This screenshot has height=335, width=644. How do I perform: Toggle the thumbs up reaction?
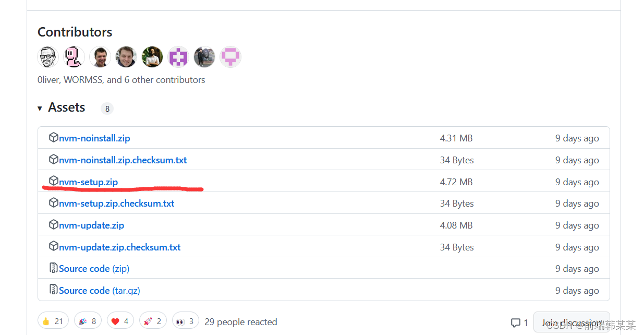click(x=53, y=321)
